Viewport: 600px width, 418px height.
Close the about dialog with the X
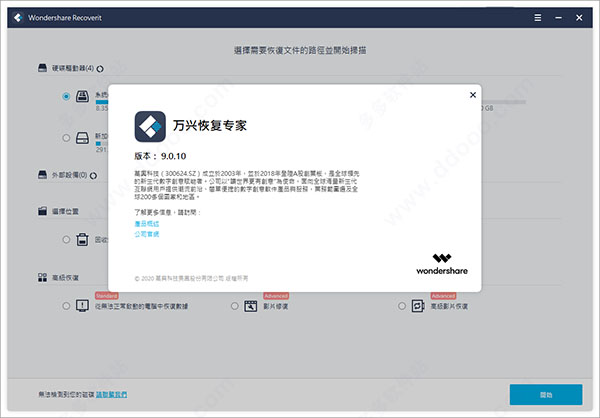(x=473, y=95)
